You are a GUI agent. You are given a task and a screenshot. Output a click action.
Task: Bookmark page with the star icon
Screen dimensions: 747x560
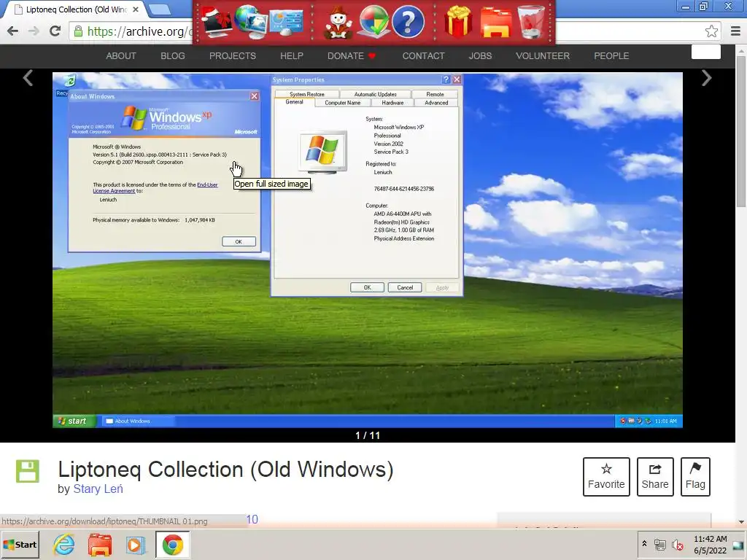pyautogui.click(x=711, y=31)
